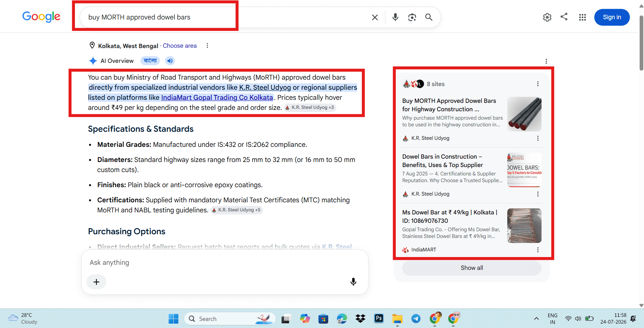The height and width of the screenshot is (328, 644).
Task: Open notifications bell in tray
Action: pos(633,318)
